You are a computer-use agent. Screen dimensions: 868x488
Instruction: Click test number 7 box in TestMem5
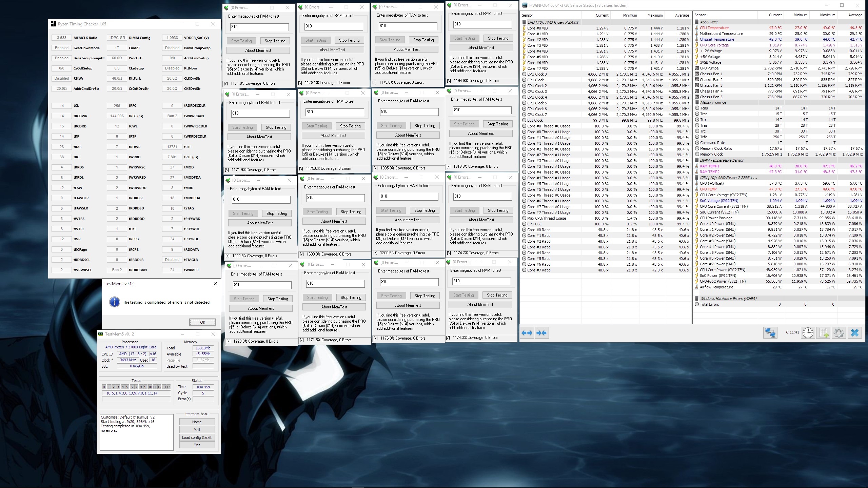(136, 387)
